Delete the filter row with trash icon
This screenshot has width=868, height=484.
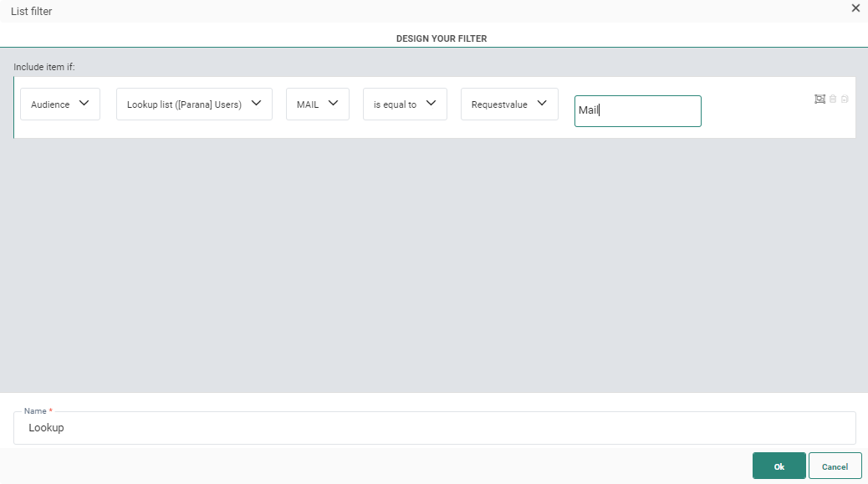[x=833, y=99]
